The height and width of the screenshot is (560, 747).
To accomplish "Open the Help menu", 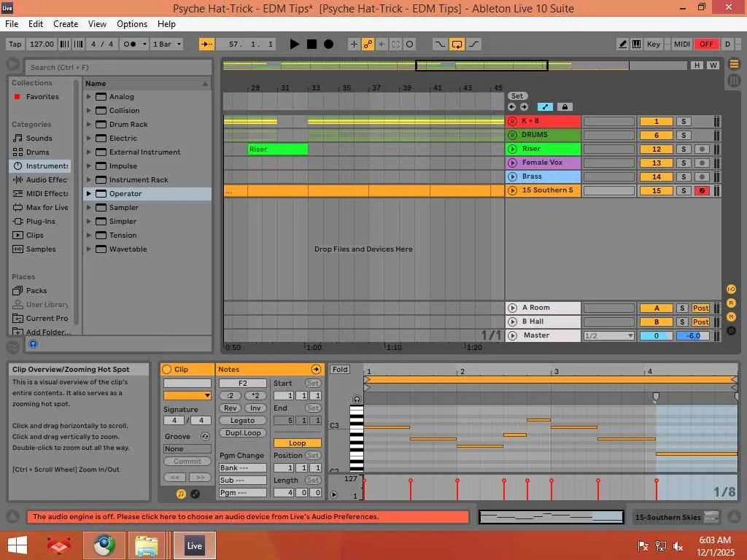I will click(x=167, y=24).
